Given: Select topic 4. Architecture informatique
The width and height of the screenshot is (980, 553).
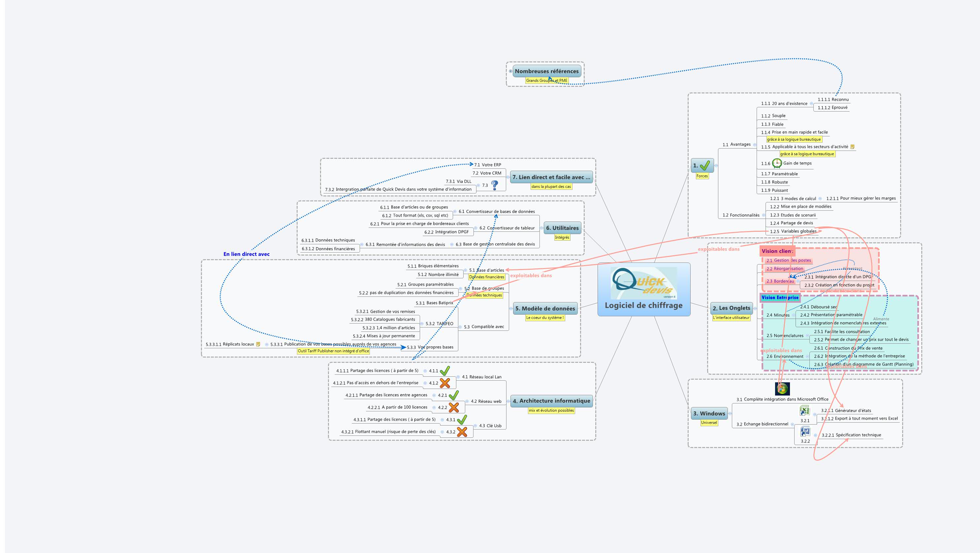Looking at the screenshot, I should point(551,401).
